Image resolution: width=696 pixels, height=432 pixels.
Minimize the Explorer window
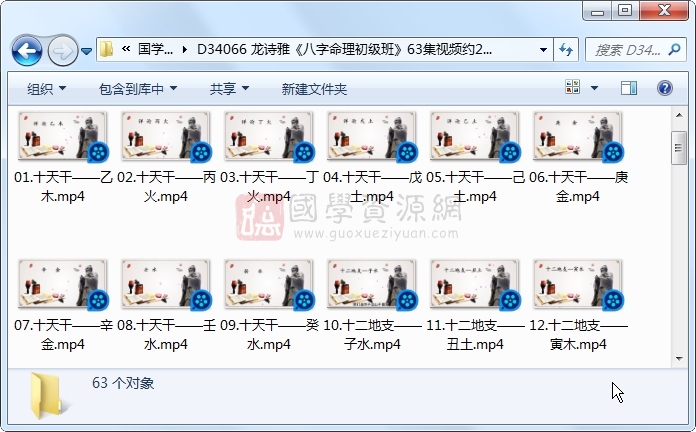coord(597,11)
